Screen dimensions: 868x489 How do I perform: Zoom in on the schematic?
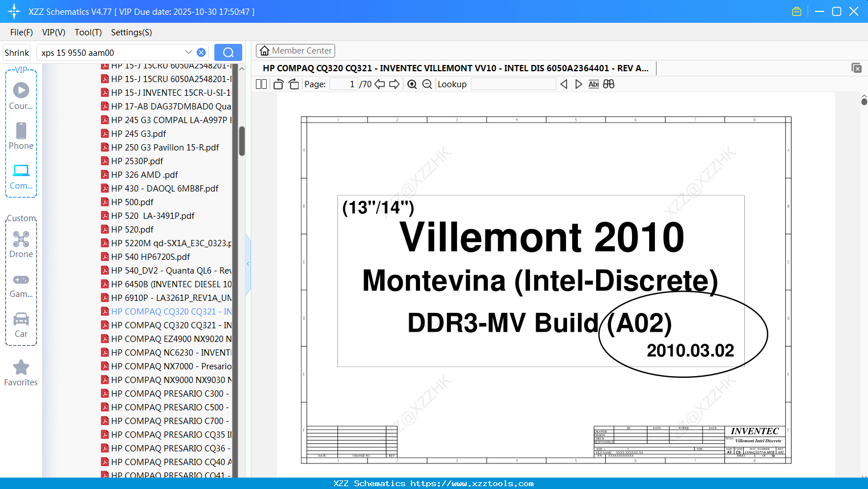coord(412,84)
